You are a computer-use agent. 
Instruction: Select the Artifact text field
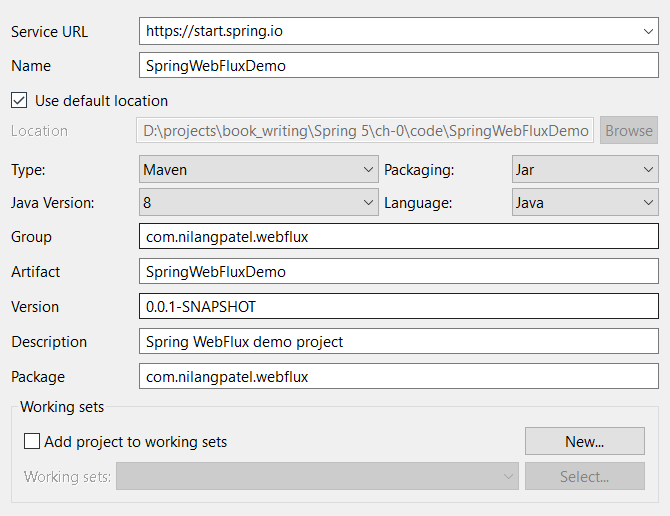point(398,272)
